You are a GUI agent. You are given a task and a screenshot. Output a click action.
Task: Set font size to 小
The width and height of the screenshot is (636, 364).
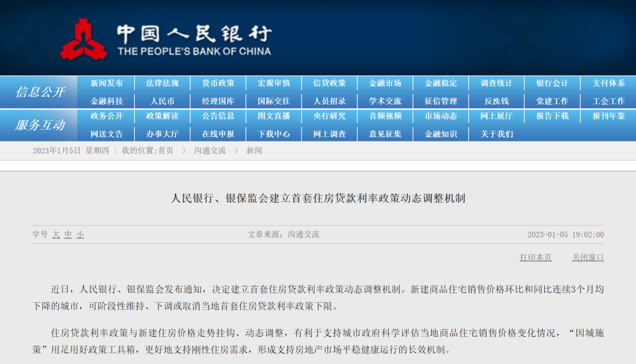pos(80,234)
